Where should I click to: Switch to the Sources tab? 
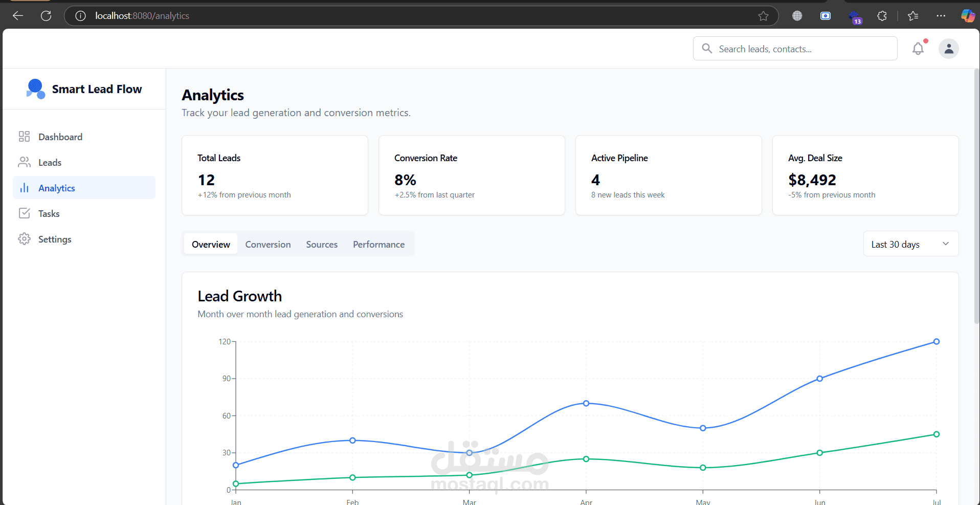click(322, 244)
